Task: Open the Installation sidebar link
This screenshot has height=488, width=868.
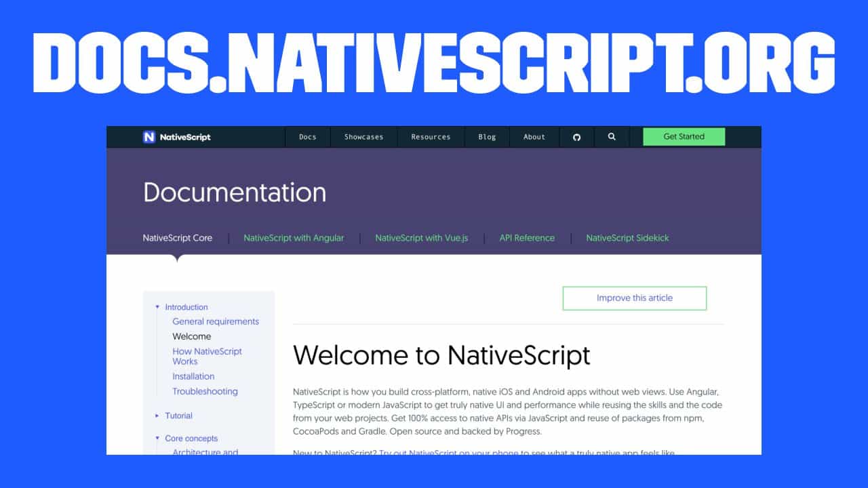Action: pyautogui.click(x=193, y=376)
